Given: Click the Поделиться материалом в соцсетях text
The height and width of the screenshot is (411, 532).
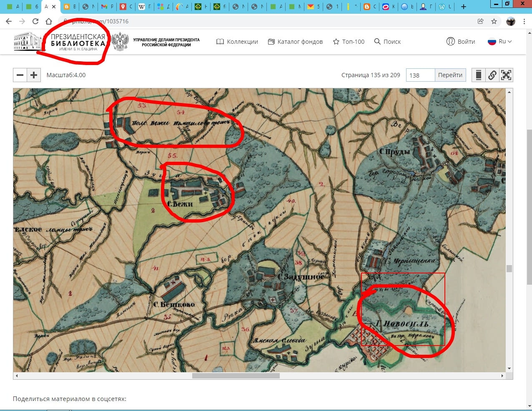Looking at the screenshot, I should 70,399.
